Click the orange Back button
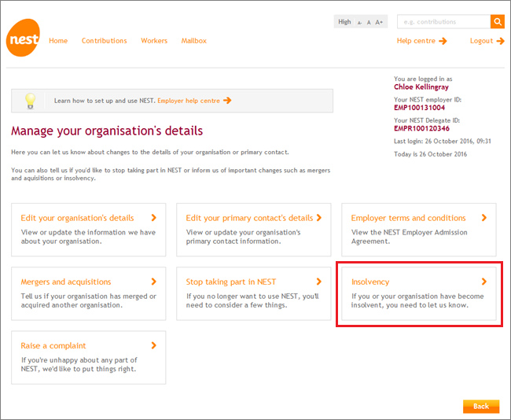 (481, 407)
